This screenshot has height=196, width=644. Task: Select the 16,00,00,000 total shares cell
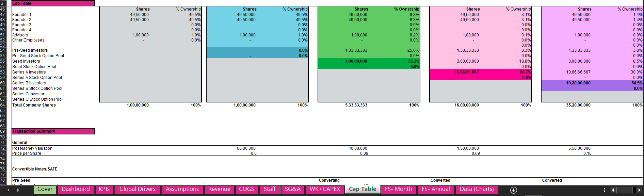(467, 105)
